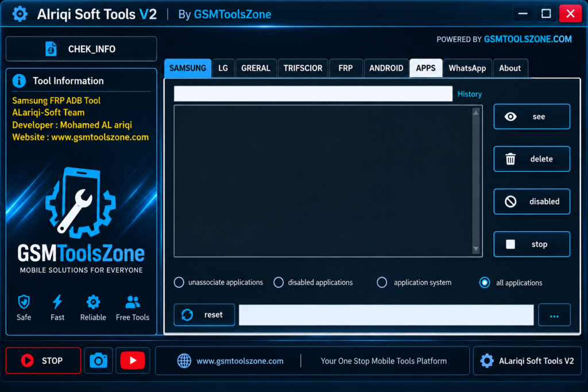Image resolution: width=588 pixels, height=392 pixels.
Task: Click the CHEK_INFO button
Action: click(82, 49)
